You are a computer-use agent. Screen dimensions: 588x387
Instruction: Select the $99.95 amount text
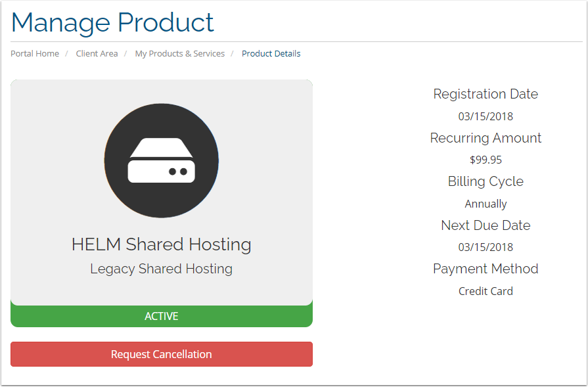click(486, 160)
